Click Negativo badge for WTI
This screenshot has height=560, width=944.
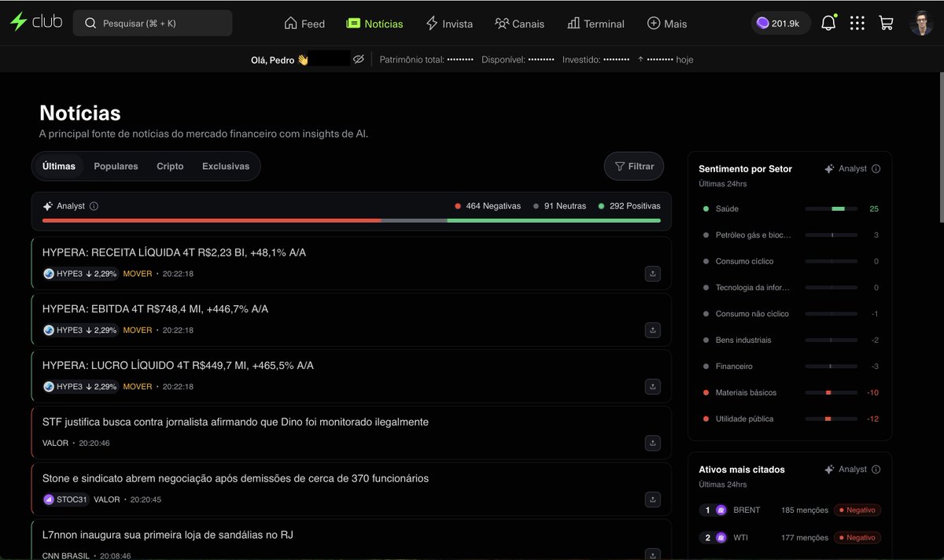(x=857, y=538)
